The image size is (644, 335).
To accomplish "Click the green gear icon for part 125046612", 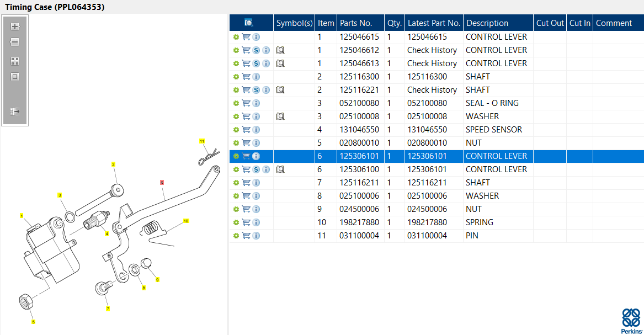I will pos(236,50).
